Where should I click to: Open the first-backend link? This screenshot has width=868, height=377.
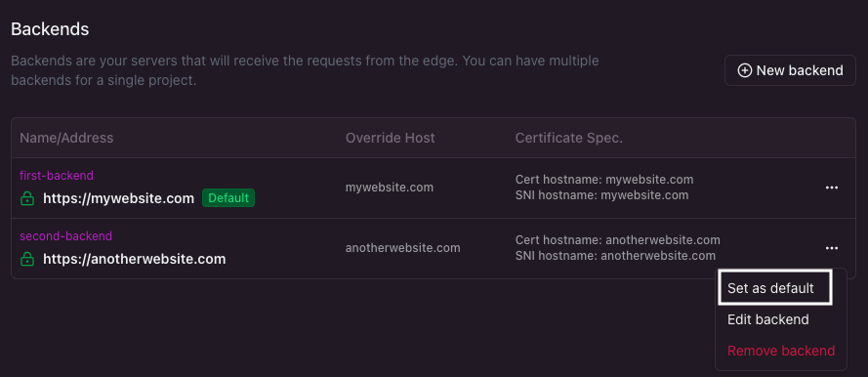click(x=57, y=176)
